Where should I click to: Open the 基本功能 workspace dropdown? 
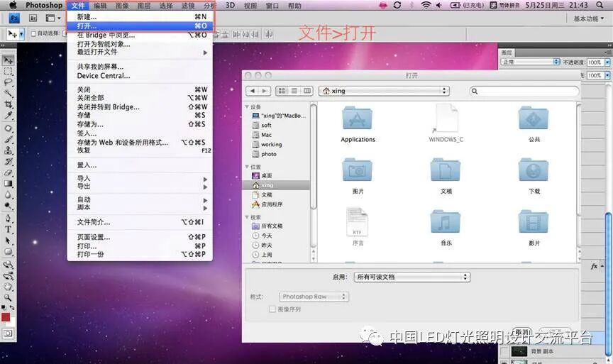tap(588, 18)
